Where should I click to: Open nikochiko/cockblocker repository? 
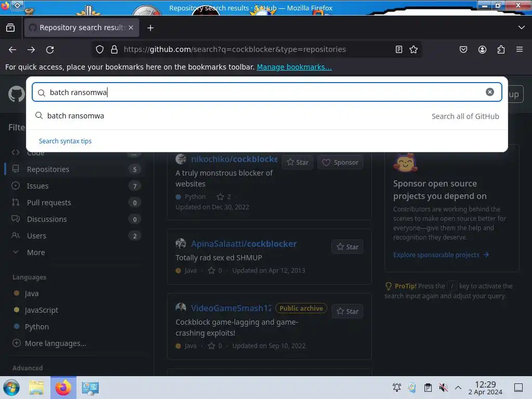click(x=234, y=159)
